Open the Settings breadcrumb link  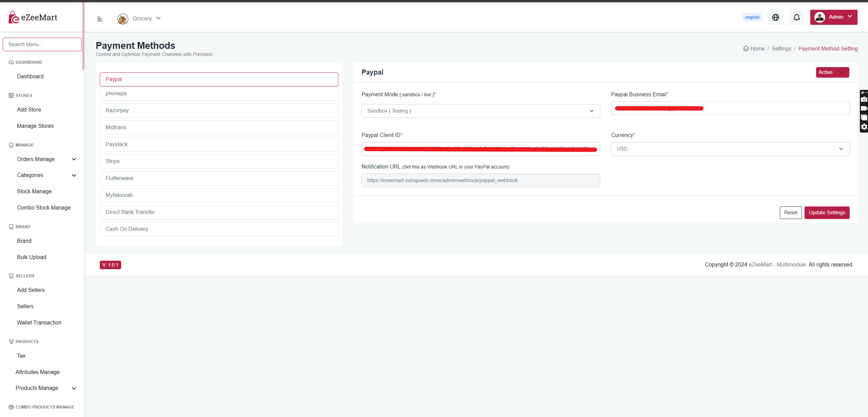pos(781,49)
